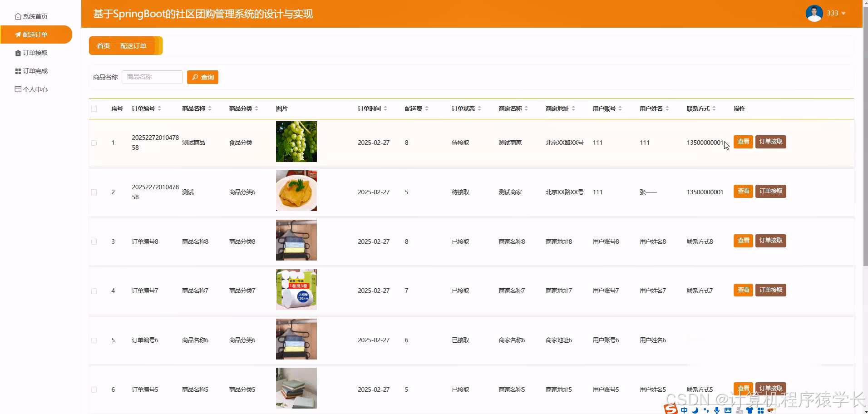Screen dimensions: 868x414
Task: Sort by 订单状态 column arrows
Action: (479, 108)
